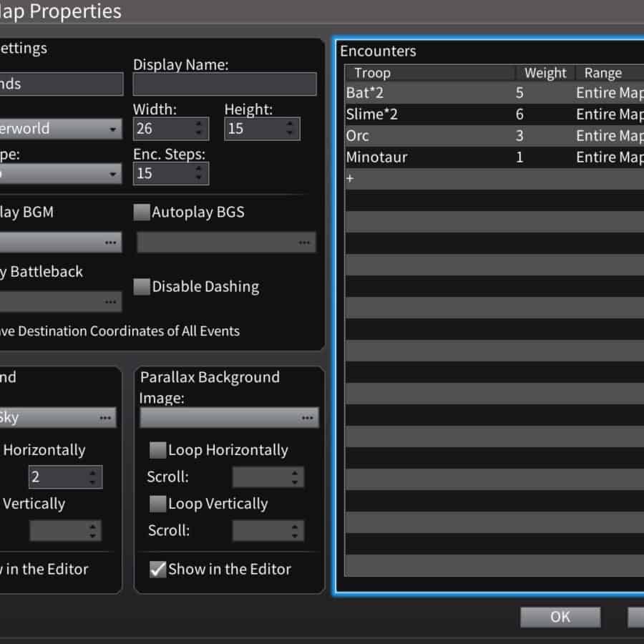Open the Battleback ellipsis picker

pos(109,302)
